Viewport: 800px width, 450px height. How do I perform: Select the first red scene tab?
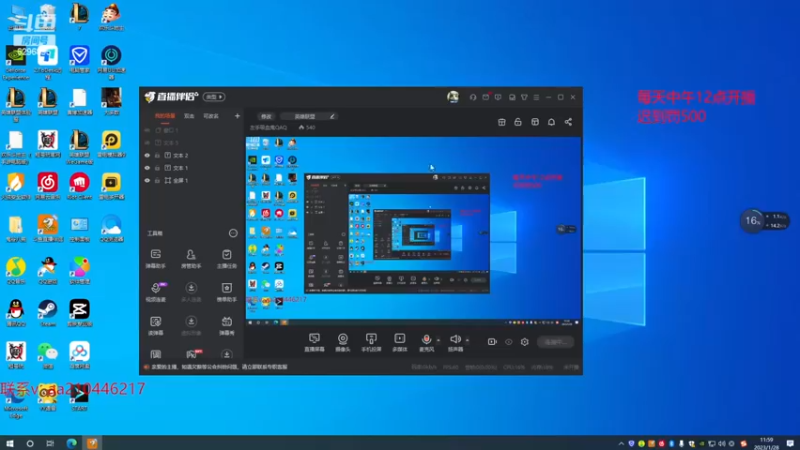coord(165,116)
